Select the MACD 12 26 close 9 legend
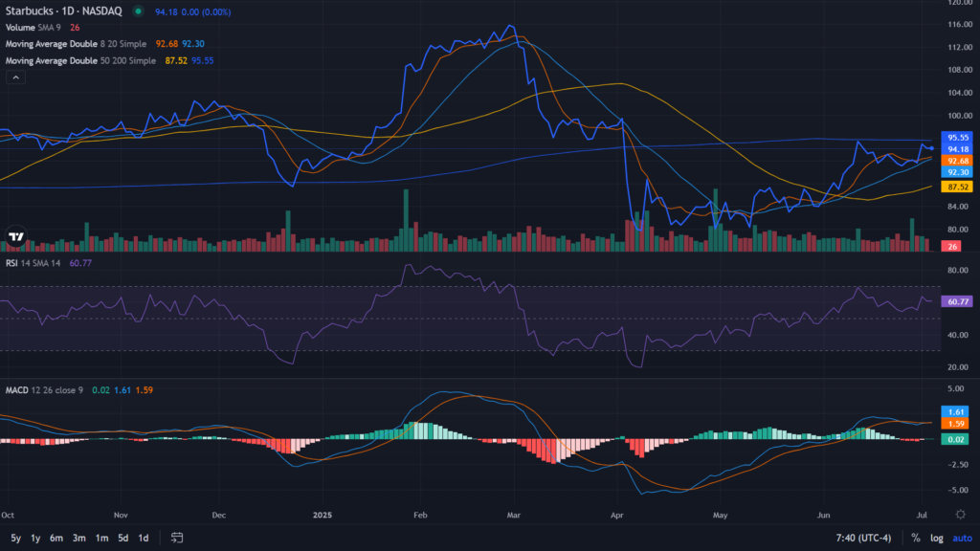Viewport: 980px width, 551px height. tap(44, 390)
